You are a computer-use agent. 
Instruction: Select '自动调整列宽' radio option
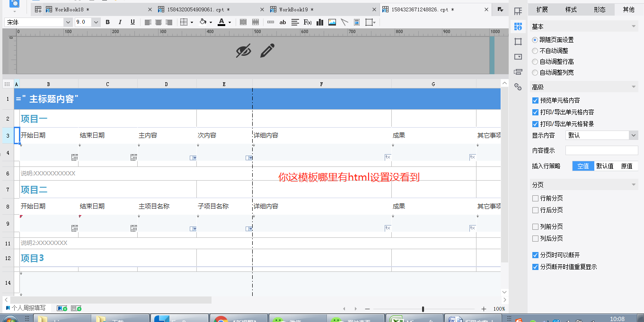[x=553, y=73]
